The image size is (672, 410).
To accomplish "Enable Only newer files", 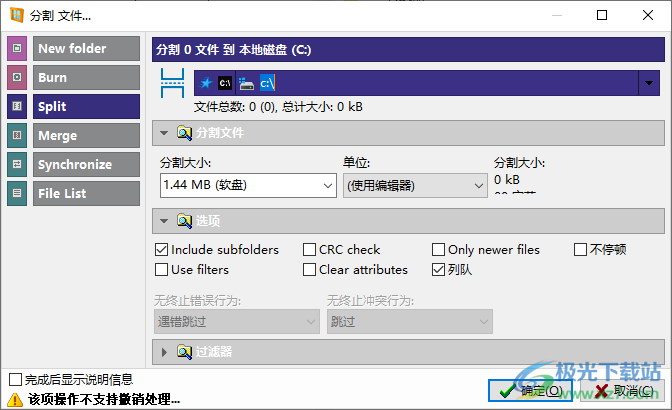I will (x=438, y=250).
